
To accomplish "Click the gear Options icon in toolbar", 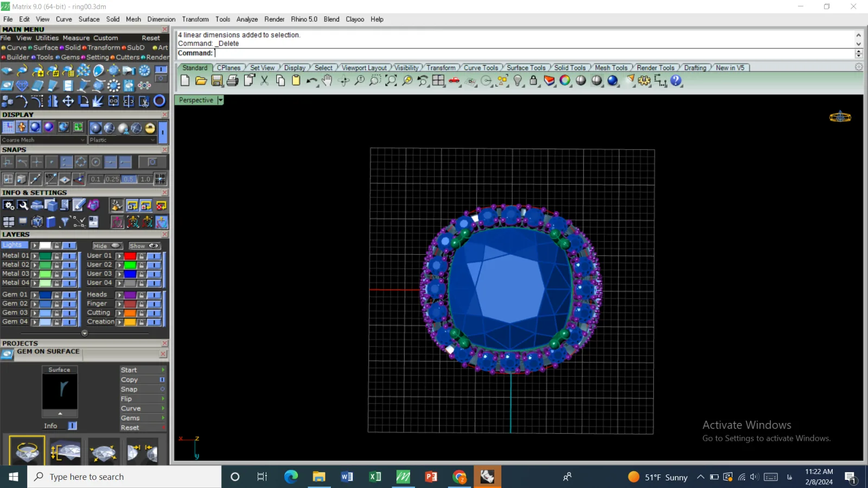I will coord(644,81).
